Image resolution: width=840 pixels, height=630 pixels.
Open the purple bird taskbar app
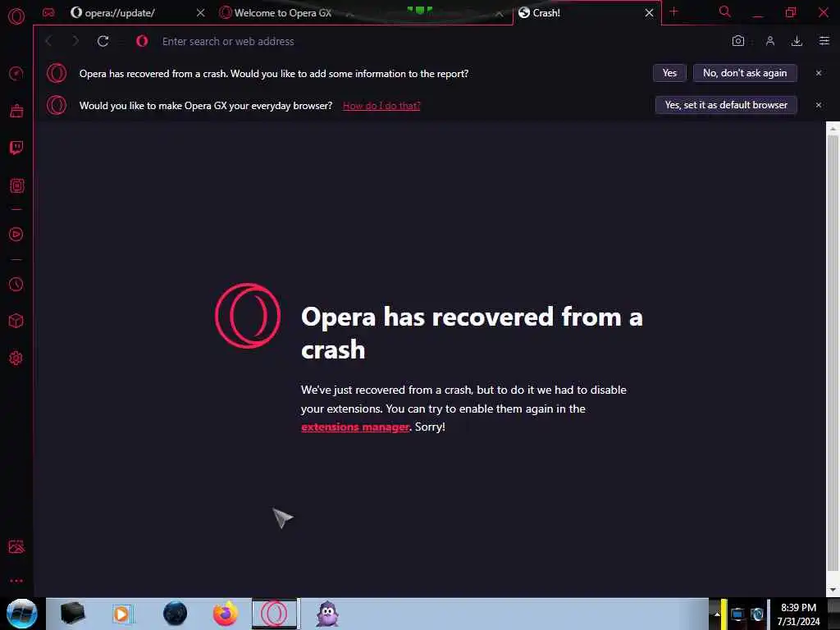tap(327, 614)
